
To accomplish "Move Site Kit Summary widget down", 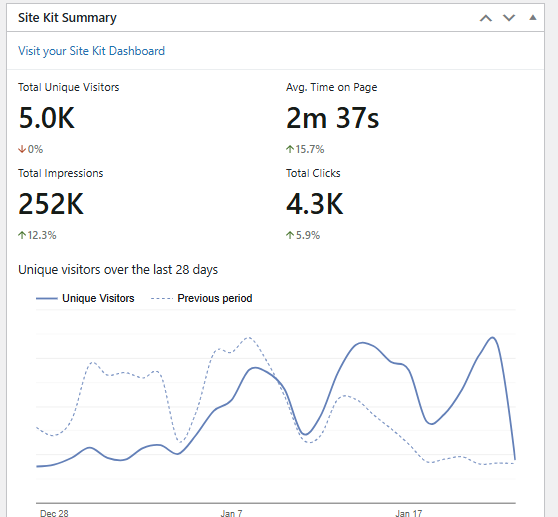I will (509, 18).
